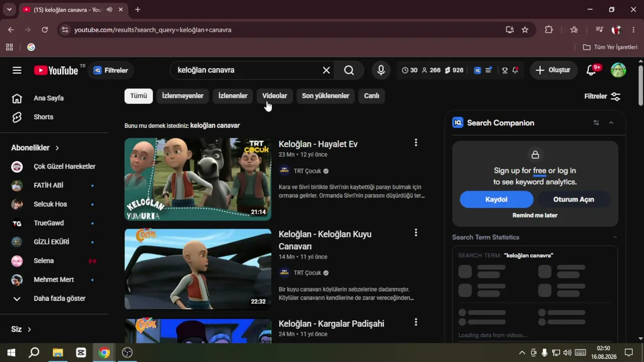This screenshot has height=362, width=644.
Task: Open File Explorer from the taskbar
Action: click(58, 352)
